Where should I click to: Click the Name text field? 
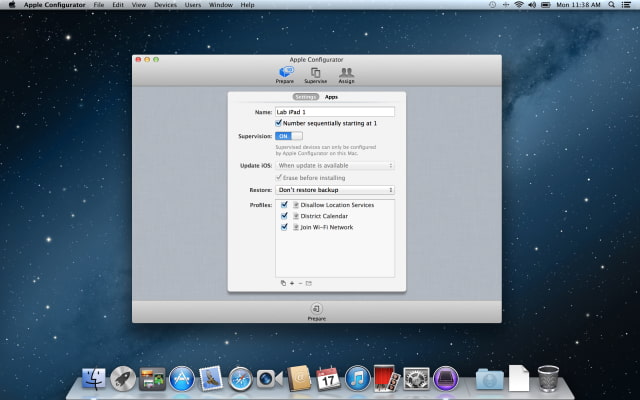(x=335, y=112)
